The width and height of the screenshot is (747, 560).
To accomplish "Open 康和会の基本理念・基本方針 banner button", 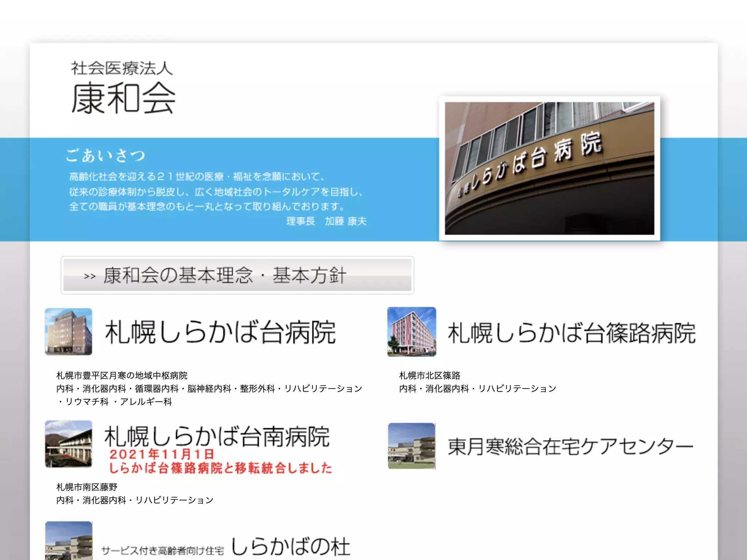I will (237, 275).
